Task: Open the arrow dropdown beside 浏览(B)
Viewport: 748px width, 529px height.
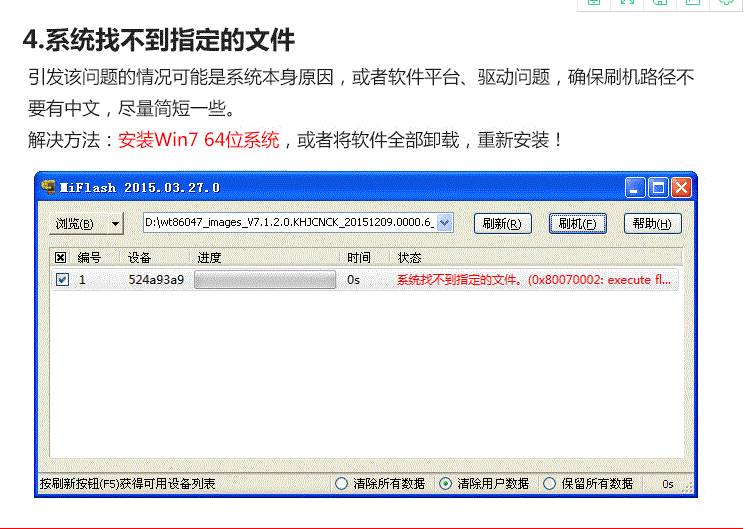Action: click(115, 223)
